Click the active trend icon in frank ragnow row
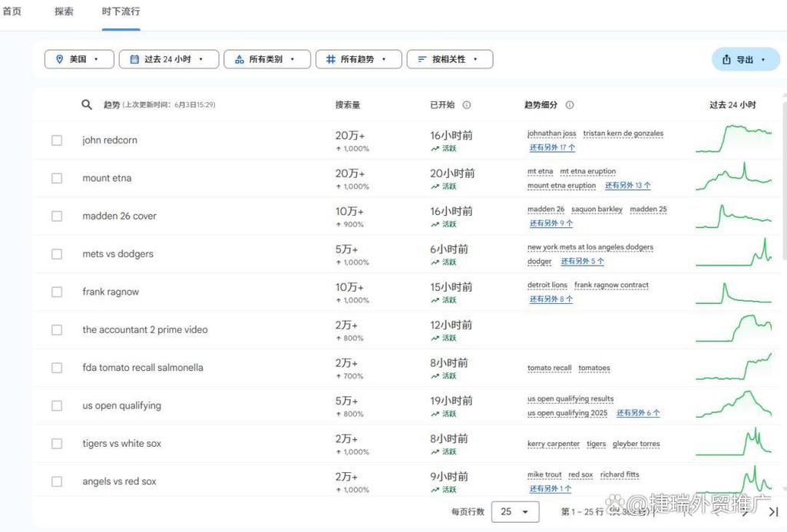Viewport: 787px width, 532px height. click(435, 300)
